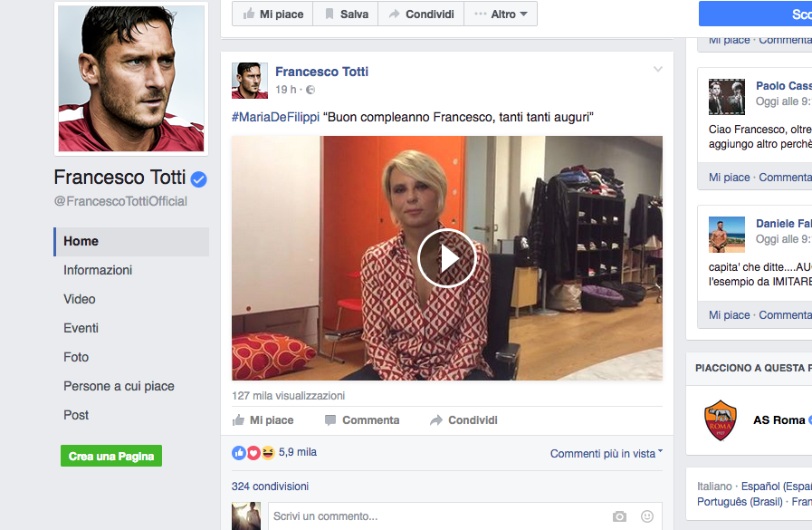Click the reaction emoji icons on post
The width and height of the screenshot is (812, 530).
pos(253,452)
